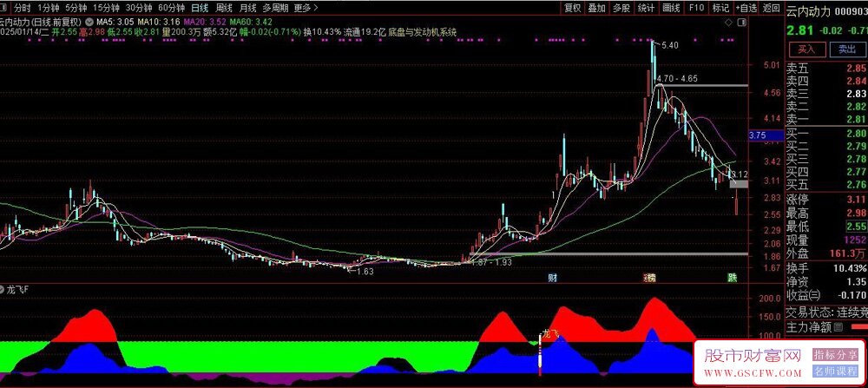Activate the 画线 drawing tool
The image size is (868, 388).
click(671, 8)
